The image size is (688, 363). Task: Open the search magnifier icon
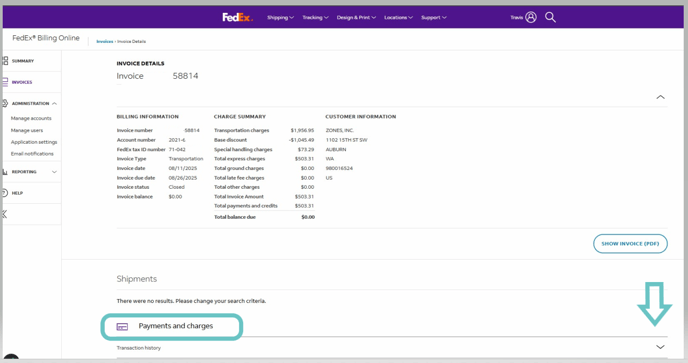(x=550, y=17)
